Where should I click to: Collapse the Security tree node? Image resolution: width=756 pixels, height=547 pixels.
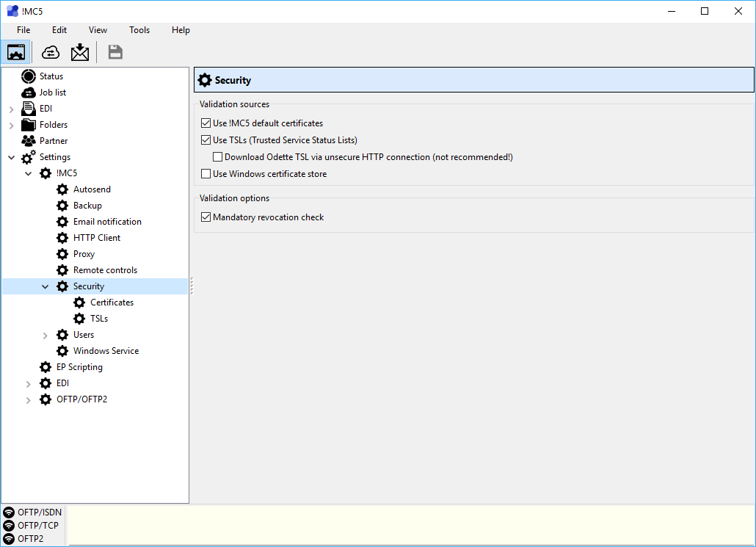point(46,287)
